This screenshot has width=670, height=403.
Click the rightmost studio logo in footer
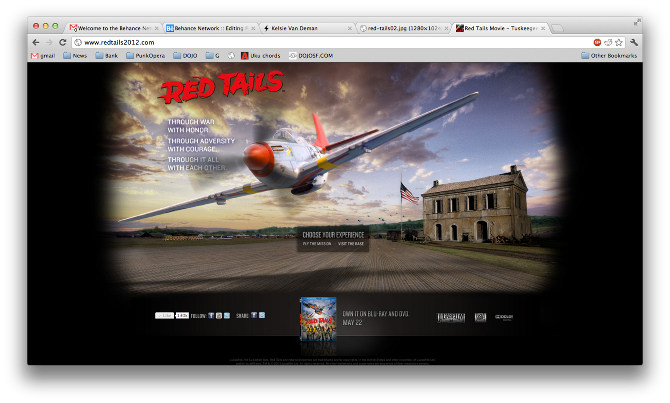tap(504, 317)
